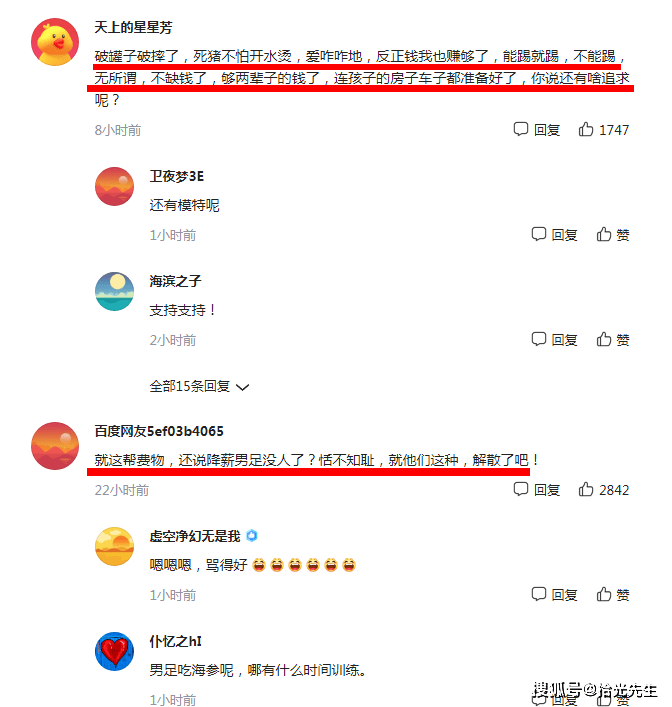
Task: Like comment with 2842 likes
Action: 603,490
